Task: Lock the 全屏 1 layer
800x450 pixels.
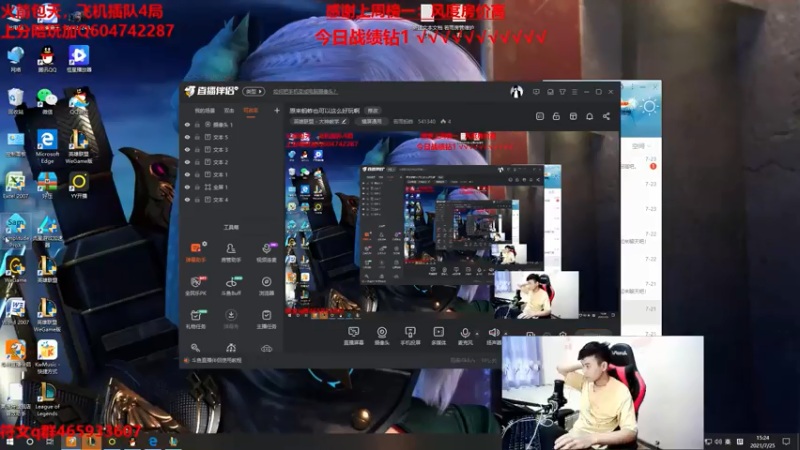Action: [x=197, y=187]
